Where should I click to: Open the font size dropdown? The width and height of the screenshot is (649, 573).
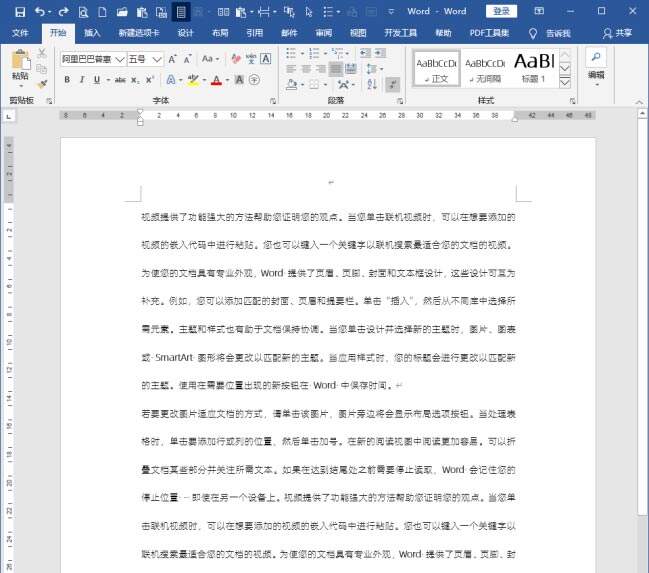(x=157, y=60)
